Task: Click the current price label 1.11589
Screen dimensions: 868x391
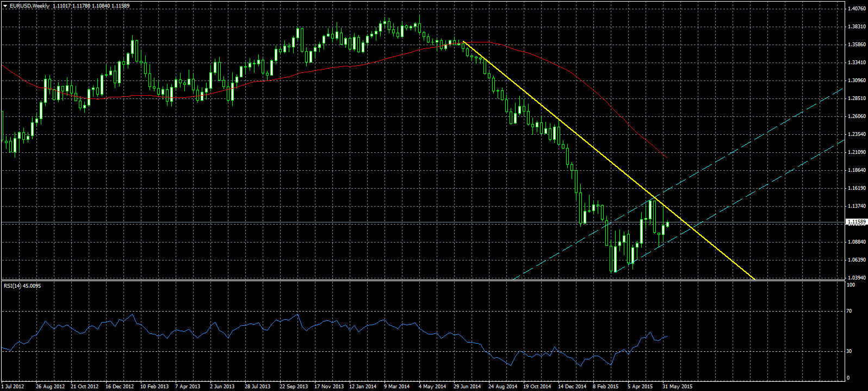Action: 856,222
